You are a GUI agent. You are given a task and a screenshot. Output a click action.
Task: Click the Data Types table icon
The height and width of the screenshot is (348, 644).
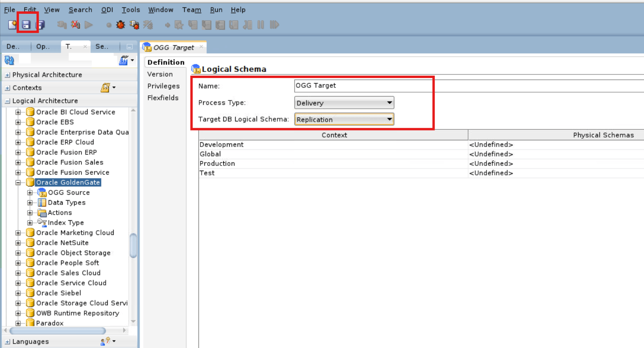(42, 203)
